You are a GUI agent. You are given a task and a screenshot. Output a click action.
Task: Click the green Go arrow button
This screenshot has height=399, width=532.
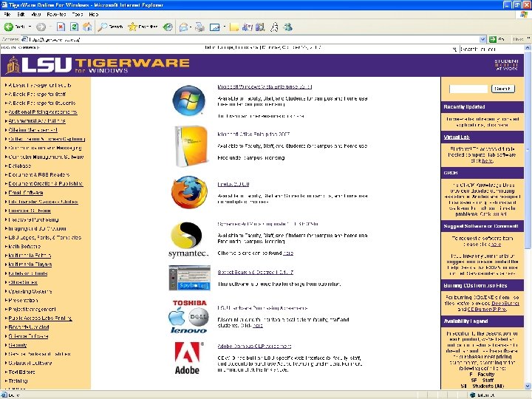[x=493, y=39]
